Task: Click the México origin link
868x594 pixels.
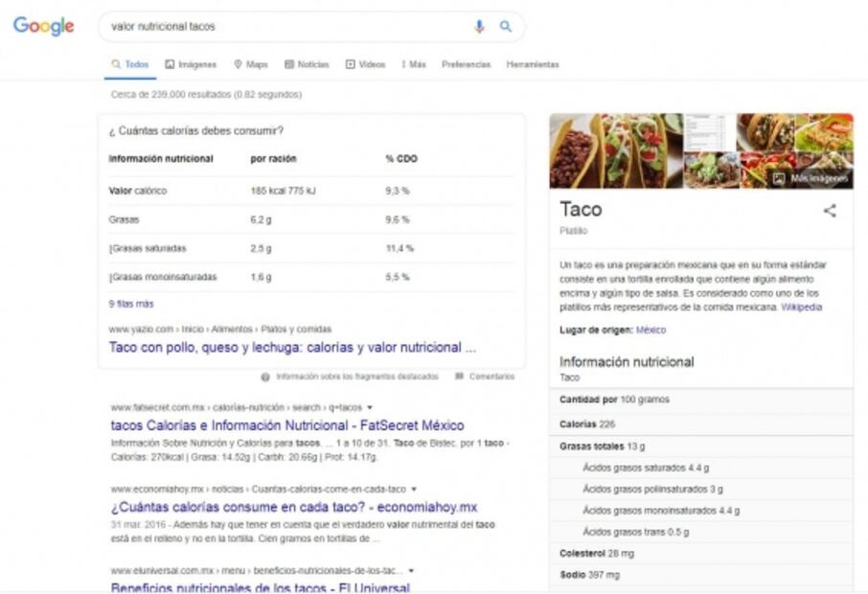Action: (x=651, y=330)
